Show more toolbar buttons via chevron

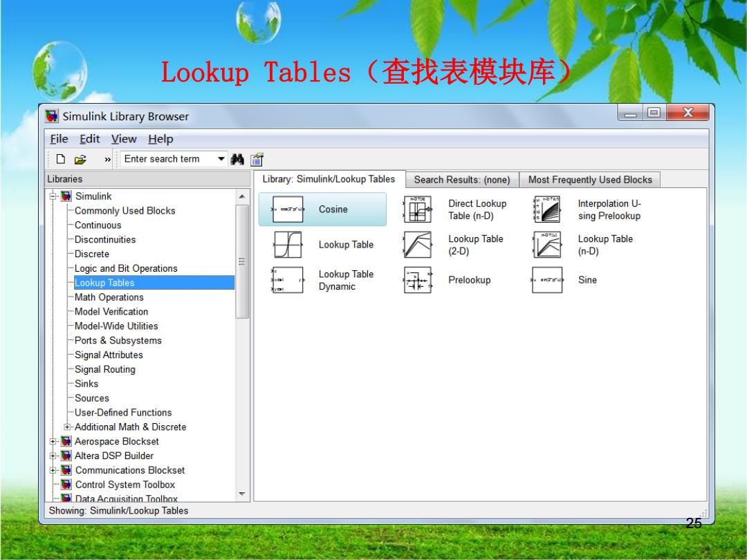point(108,160)
